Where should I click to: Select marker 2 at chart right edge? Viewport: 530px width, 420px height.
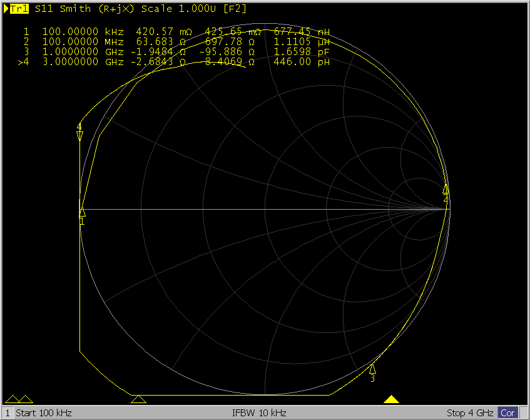coord(446,188)
